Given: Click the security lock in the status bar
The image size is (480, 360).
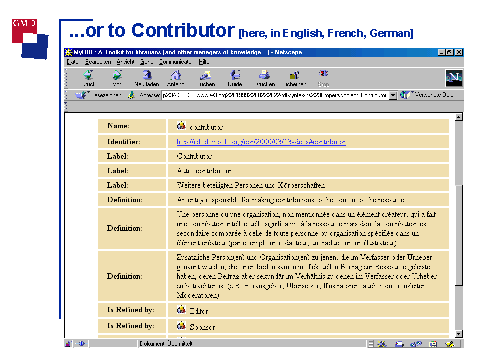Looking at the screenshot, I should coord(68,343).
